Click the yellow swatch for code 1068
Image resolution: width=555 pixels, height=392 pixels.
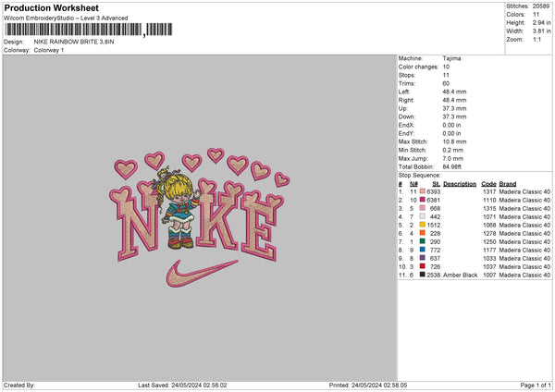pyautogui.click(x=423, y=225)
